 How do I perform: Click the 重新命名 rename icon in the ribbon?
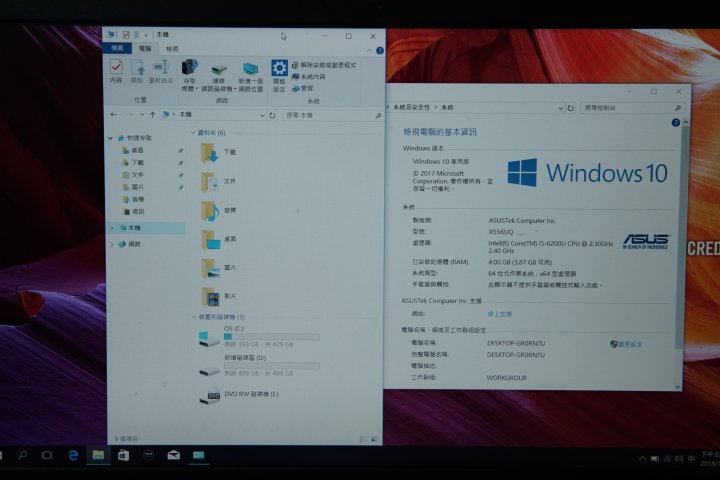161,68
